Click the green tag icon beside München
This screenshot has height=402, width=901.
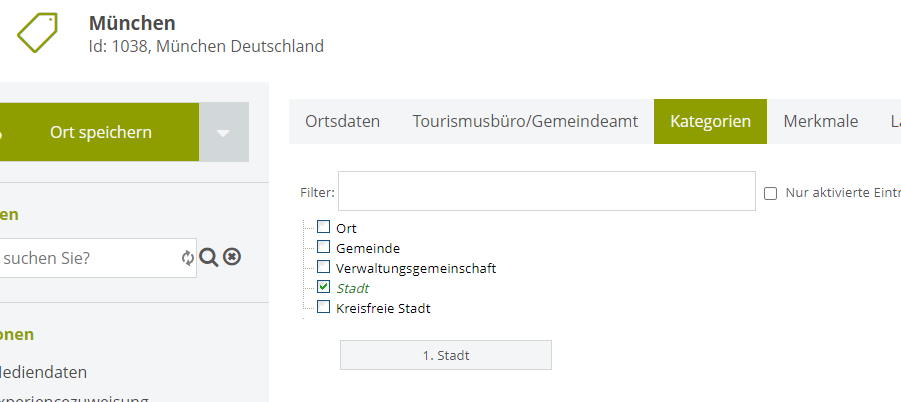point(37,33)
